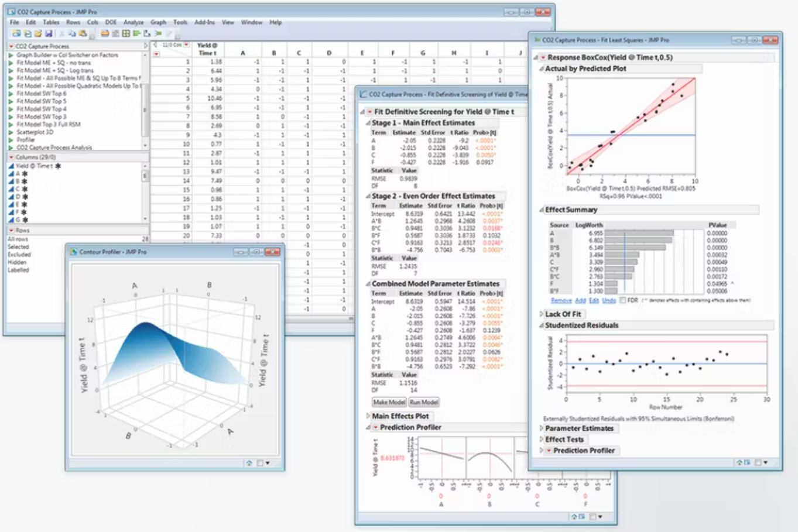Click the Add link in Effect Summary
Image resolution: width=798 pixels, height=532 pixels.
(x=580, y=300)
